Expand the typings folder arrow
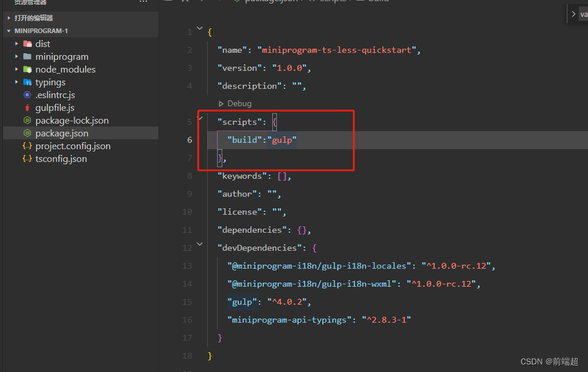 point(16,82)
